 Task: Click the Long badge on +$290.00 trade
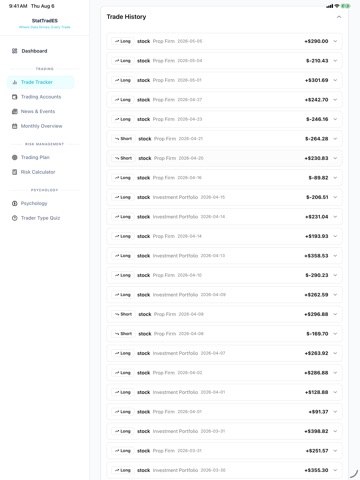coord(123,41)
